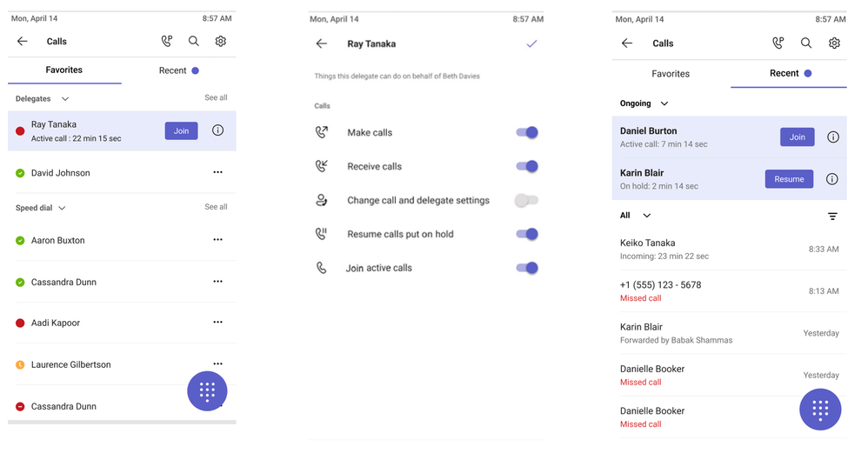The width and height of the screenshot is (868, 460).
Task: Open Keiko Tanaka incoming call entry
Action: [x=730, y=249]
